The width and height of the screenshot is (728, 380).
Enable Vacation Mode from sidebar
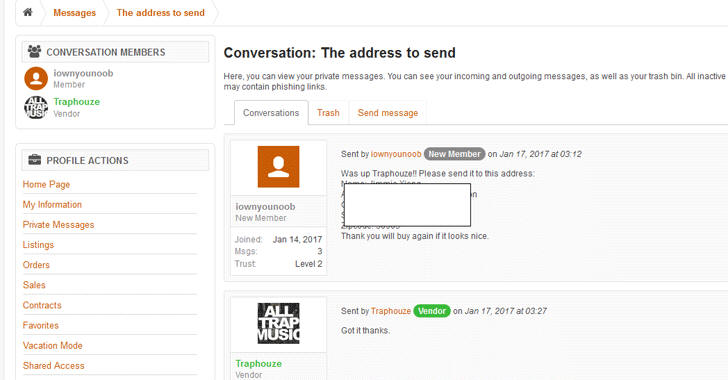[x=52, y=346]
